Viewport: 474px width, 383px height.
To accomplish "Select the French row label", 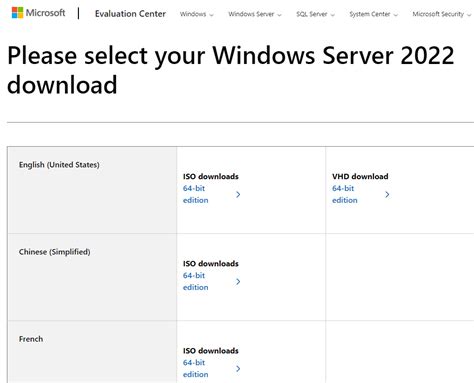I will [31, 339].
